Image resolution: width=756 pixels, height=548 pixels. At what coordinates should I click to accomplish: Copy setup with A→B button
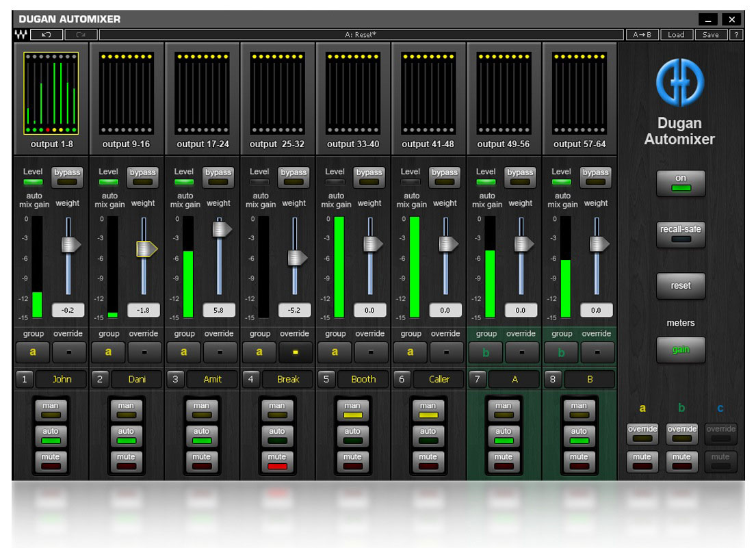tap(642, 34)
